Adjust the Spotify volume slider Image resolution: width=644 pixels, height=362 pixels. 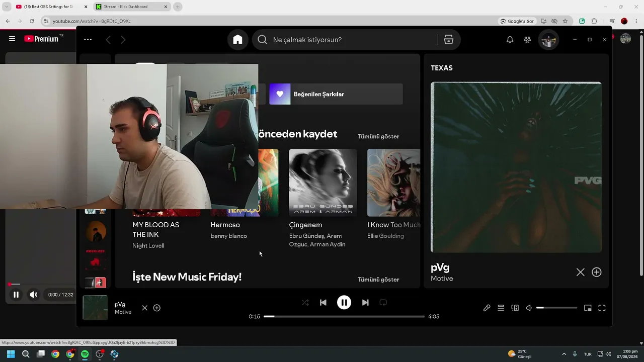(x=556, y=308)
